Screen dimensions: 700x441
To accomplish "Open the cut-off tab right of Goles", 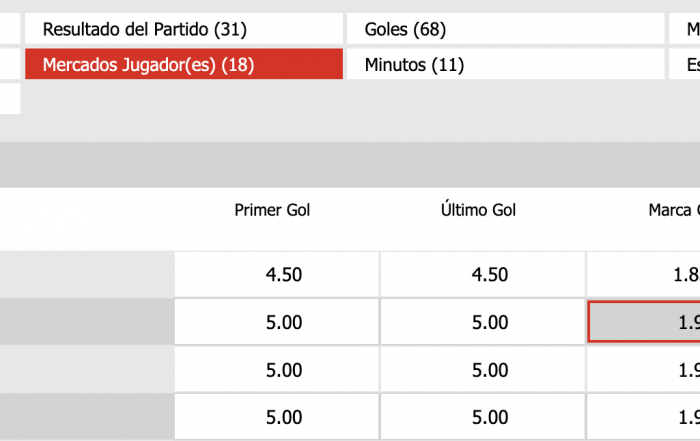I will point(686,29).
